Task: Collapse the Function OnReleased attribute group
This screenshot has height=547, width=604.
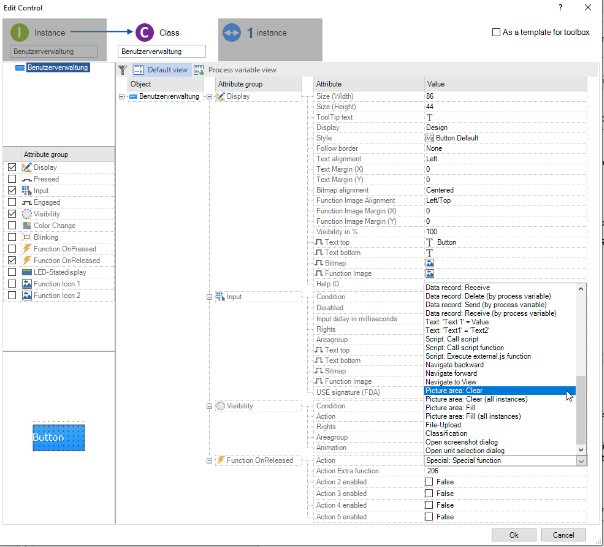Action: pos(209,461)
